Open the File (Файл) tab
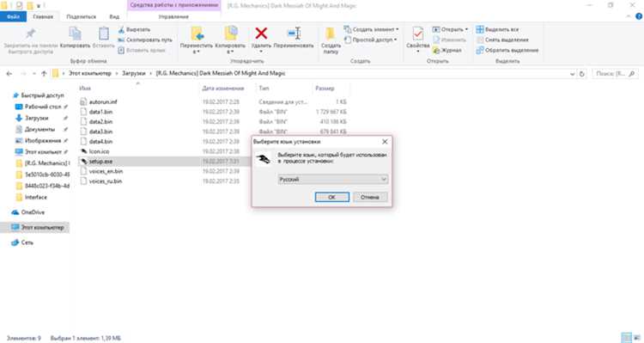Image resolution: width=644 pixels, height=343 pixels. (13, 16)
